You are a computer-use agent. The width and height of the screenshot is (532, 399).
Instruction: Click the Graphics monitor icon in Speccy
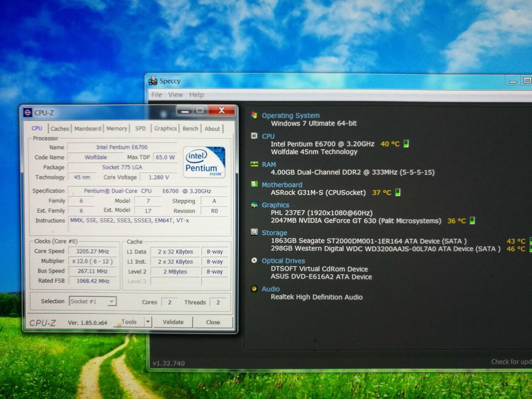click(x=254, y=205)
